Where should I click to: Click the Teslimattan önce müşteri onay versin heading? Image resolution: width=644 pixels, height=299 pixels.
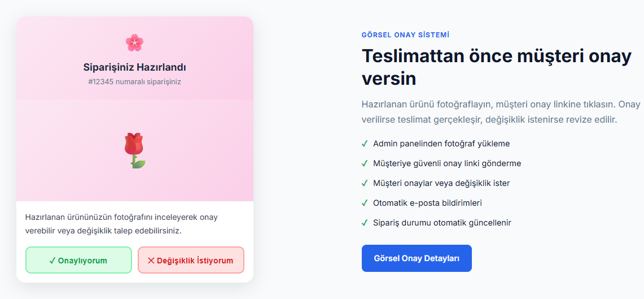coord(497,67)
